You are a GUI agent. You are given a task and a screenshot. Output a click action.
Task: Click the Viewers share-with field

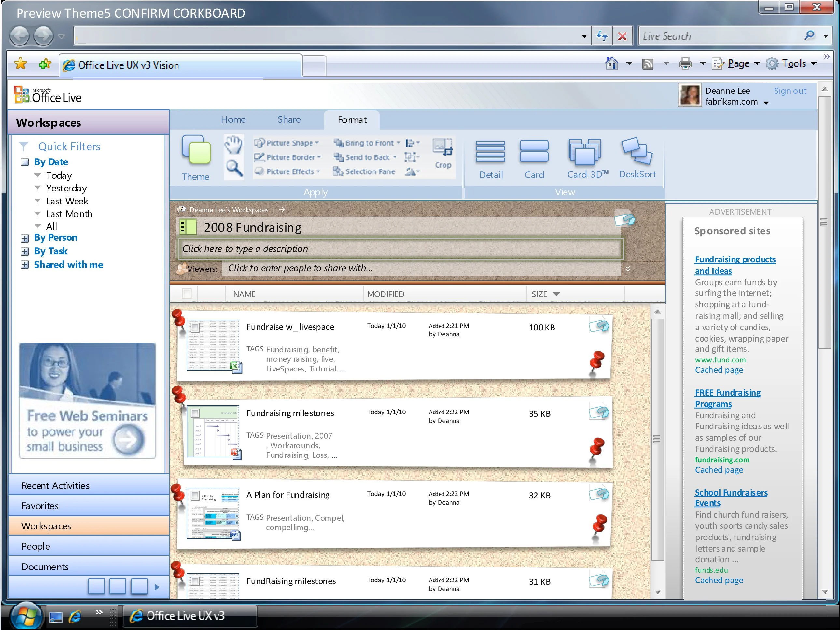pos(421,268)
